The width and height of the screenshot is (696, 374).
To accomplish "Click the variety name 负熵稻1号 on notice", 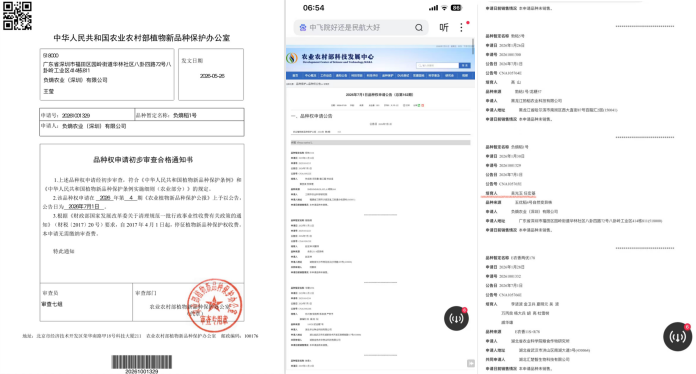I will point(185,115).
